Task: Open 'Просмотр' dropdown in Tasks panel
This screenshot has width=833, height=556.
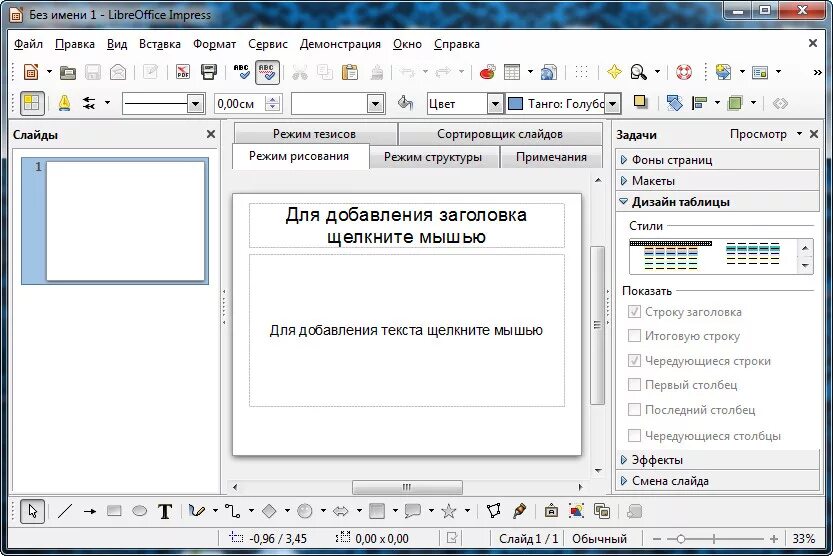Action: click(x=766, y=134)
